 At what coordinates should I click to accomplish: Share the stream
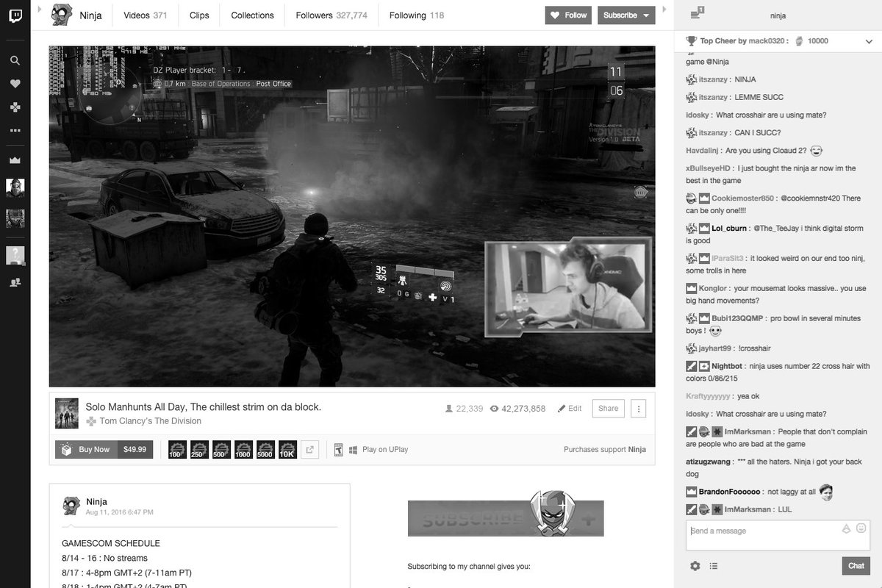[609, 409]
